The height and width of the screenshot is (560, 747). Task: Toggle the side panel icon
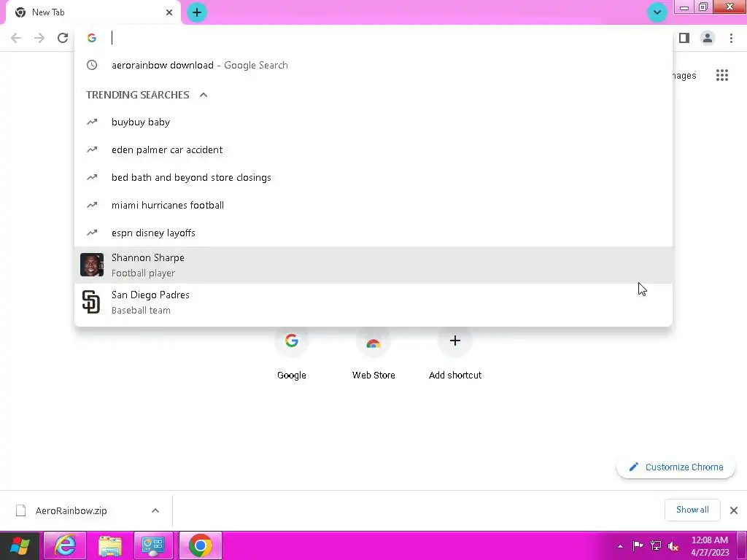click(x=684, y=38)
